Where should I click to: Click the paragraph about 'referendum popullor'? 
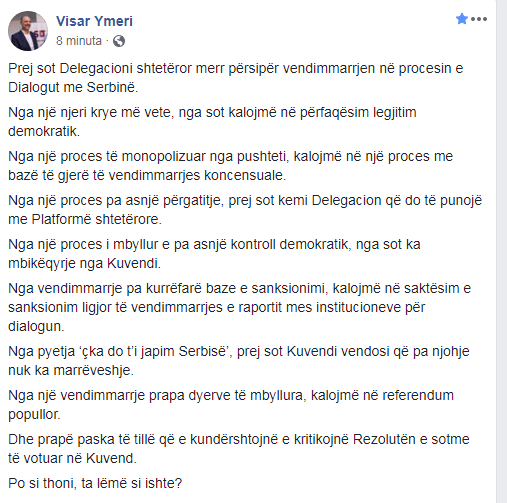(x=231, y=405)
